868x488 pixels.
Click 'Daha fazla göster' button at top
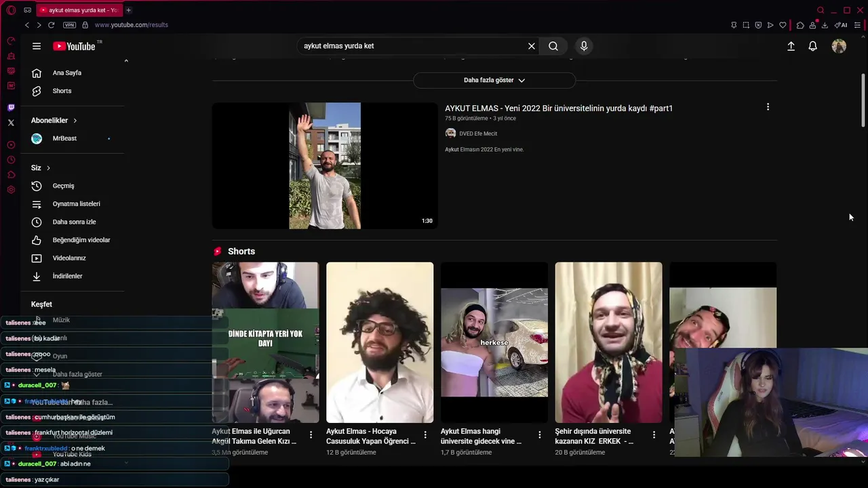pyautogui.click(x=494, y=80)
